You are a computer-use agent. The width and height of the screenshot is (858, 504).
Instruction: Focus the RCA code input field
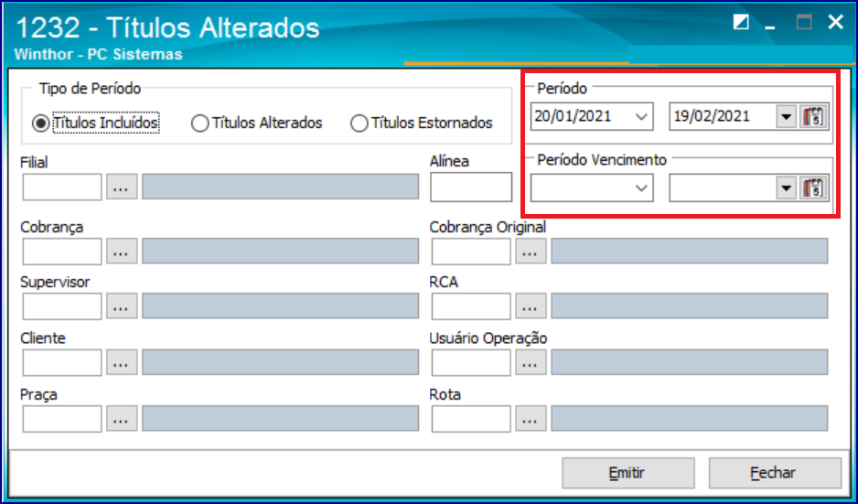pyautogui.click(x=471, y=306)
